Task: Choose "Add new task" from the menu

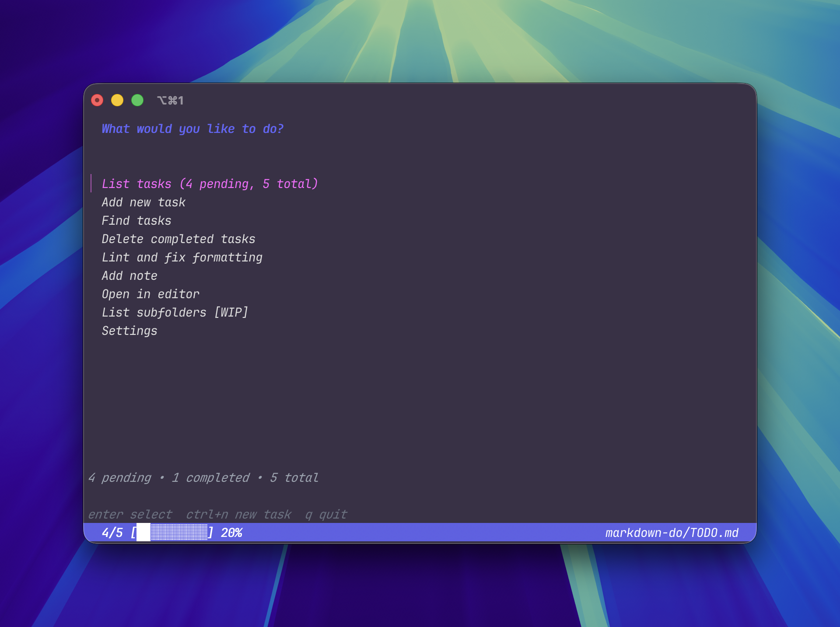Action: (x=143, y=202)
